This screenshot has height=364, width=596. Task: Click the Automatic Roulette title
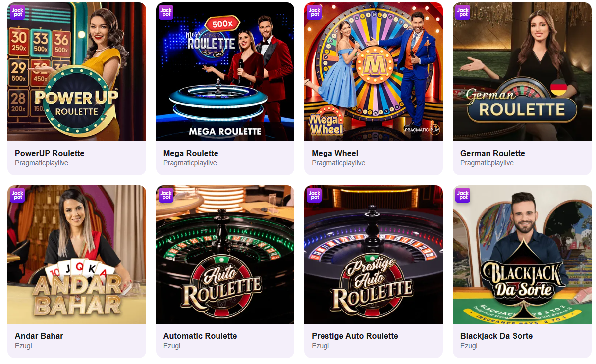point(200,335)
